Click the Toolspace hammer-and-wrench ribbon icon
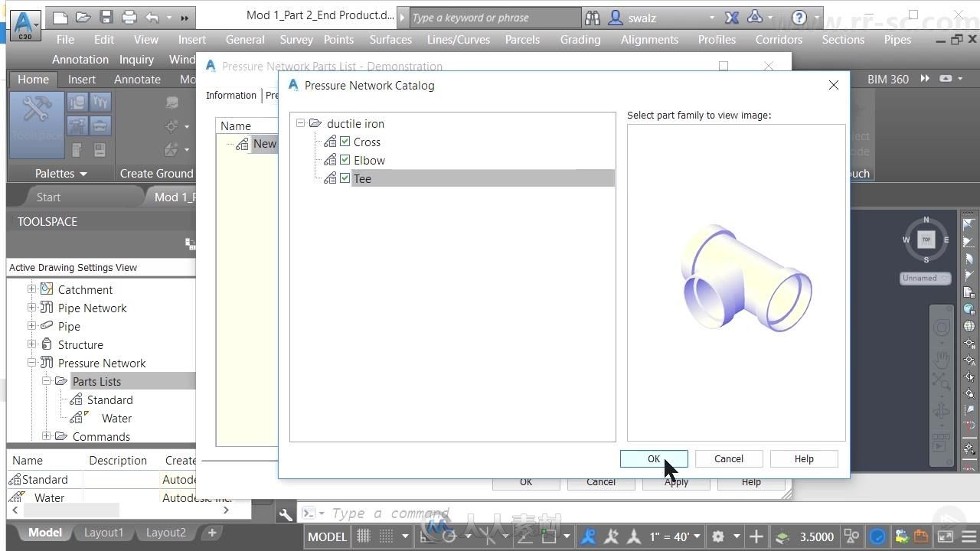The image size is (980, 551). pos(36,123)
